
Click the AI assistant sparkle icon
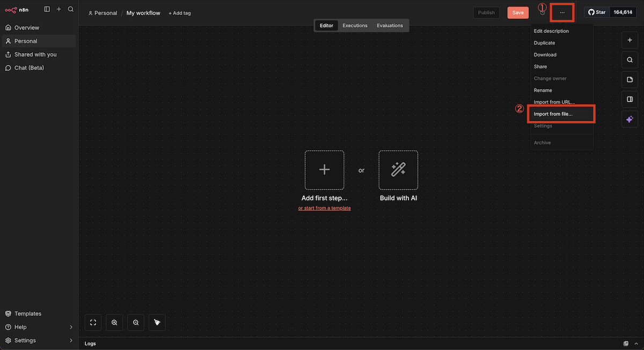[x=629, y=119]
